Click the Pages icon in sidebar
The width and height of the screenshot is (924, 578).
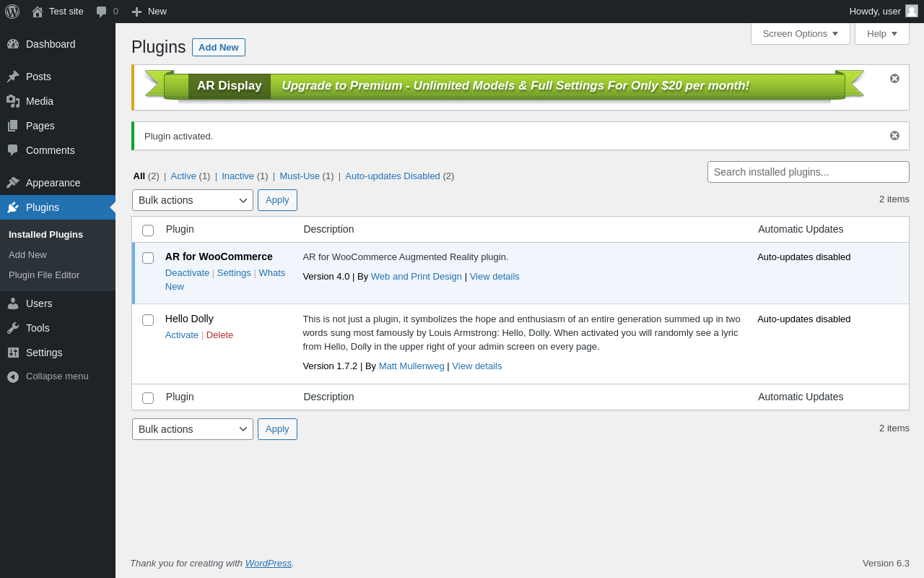(13, 126)
